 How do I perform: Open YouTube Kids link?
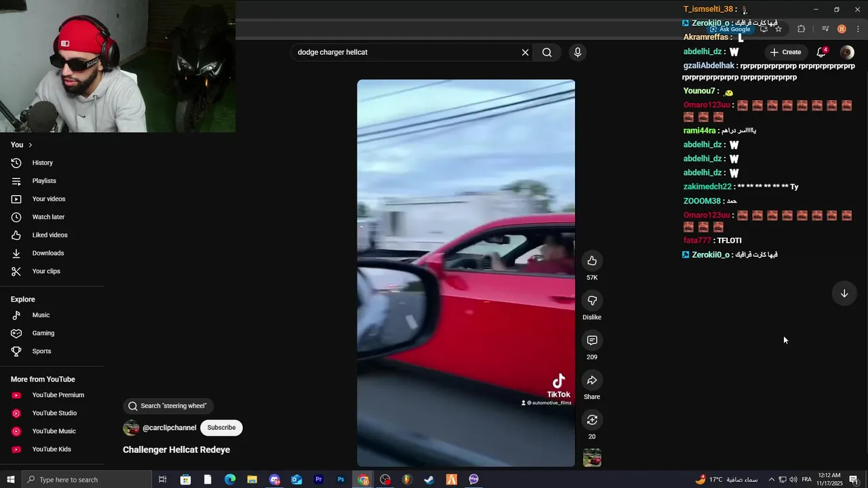52,449
